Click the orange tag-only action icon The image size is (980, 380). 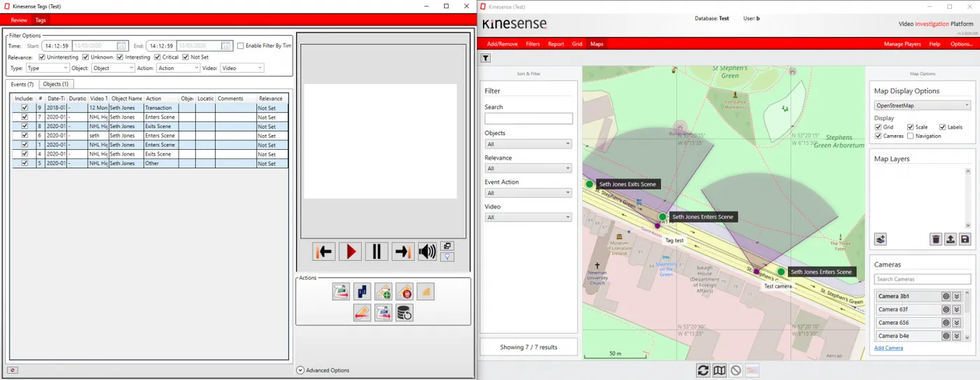(x=426, y=291)
